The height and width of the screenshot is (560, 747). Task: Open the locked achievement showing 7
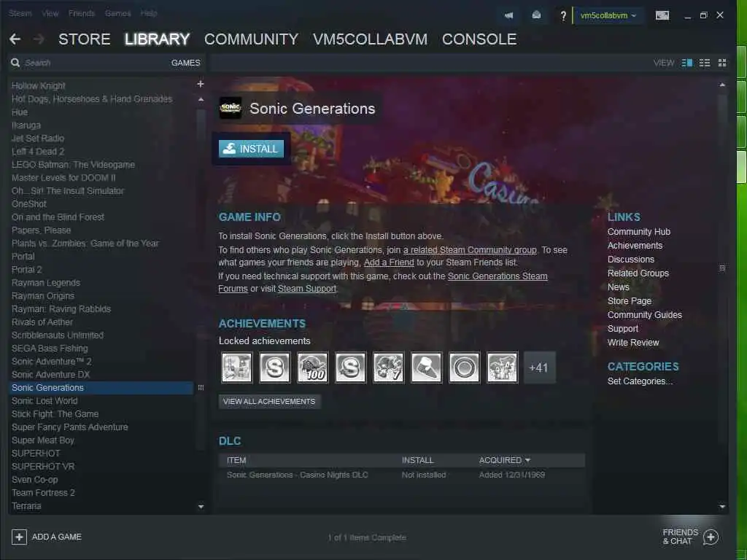coord(388,367)
